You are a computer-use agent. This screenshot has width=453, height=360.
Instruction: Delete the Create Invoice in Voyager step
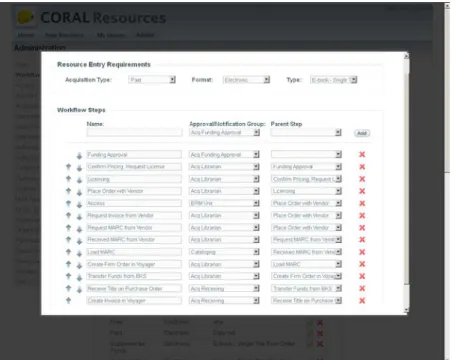click(362, 301)
